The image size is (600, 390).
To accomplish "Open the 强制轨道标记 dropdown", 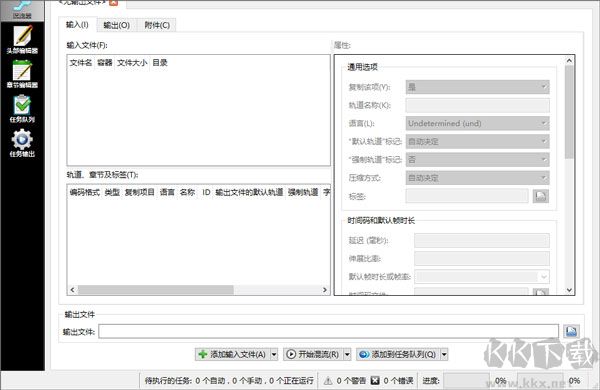I will pos(478,160).
